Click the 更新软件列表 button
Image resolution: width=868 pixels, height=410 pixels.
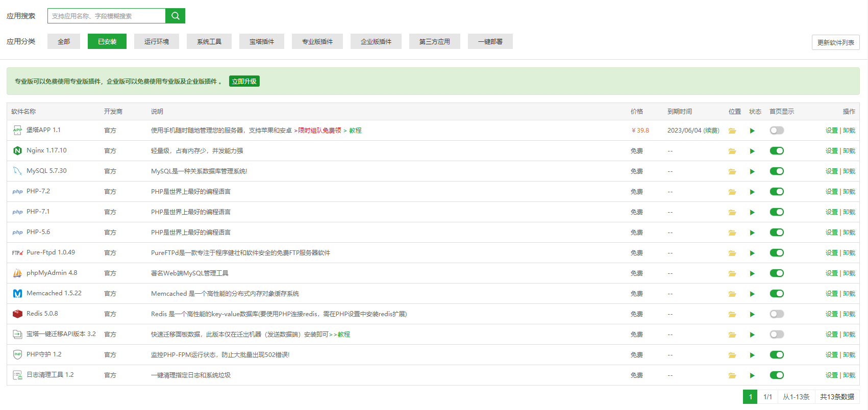pyautogui.click(x=836, y=42)
